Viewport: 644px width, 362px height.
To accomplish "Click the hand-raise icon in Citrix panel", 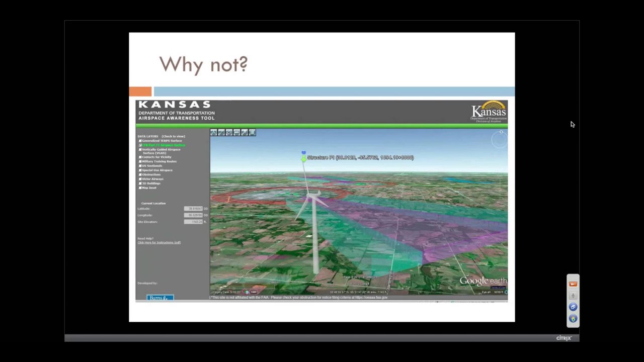I will [x=573, y=318].
